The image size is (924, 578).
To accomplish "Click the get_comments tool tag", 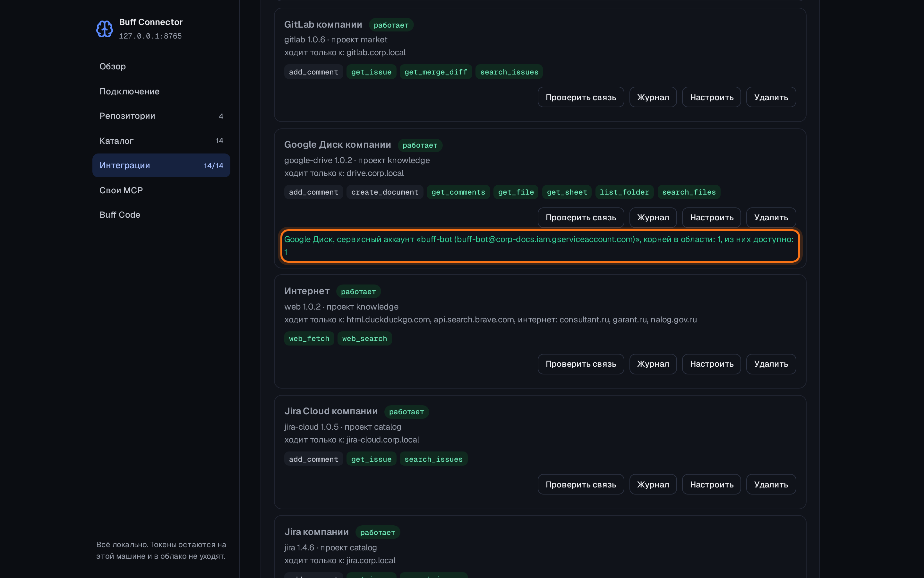I will 458,192.
